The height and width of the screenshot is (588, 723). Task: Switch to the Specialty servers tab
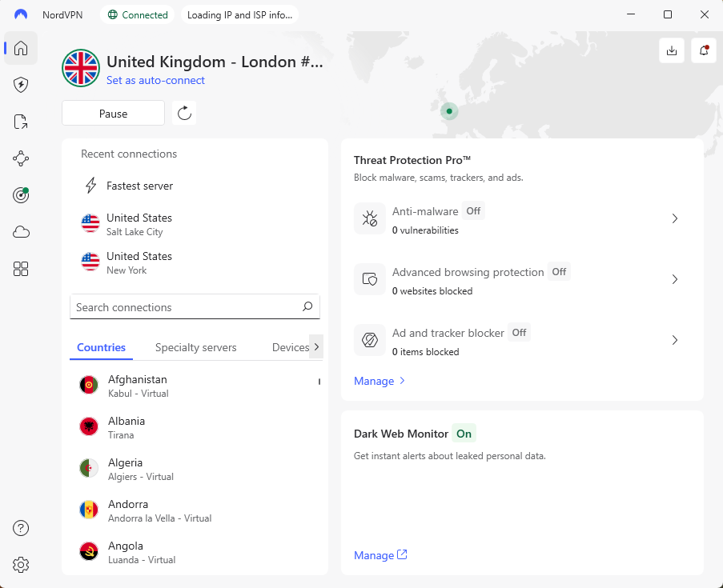[x=195, y=347]
